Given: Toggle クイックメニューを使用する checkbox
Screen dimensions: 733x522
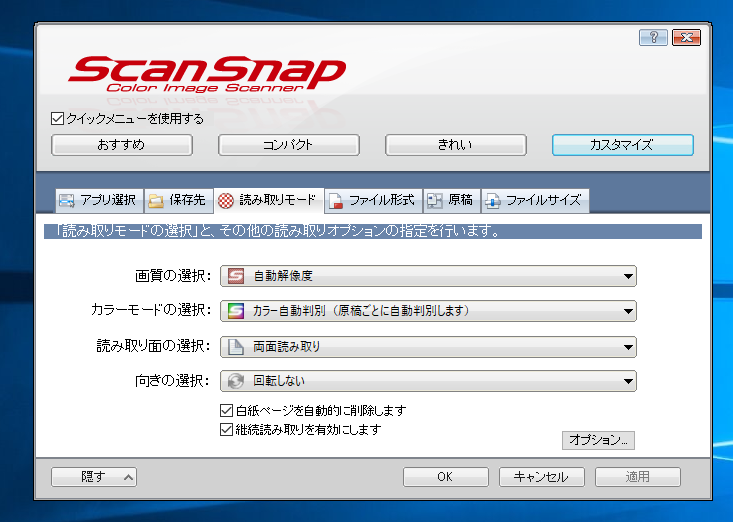Looking at the screenshot, I should click(57, 118).
